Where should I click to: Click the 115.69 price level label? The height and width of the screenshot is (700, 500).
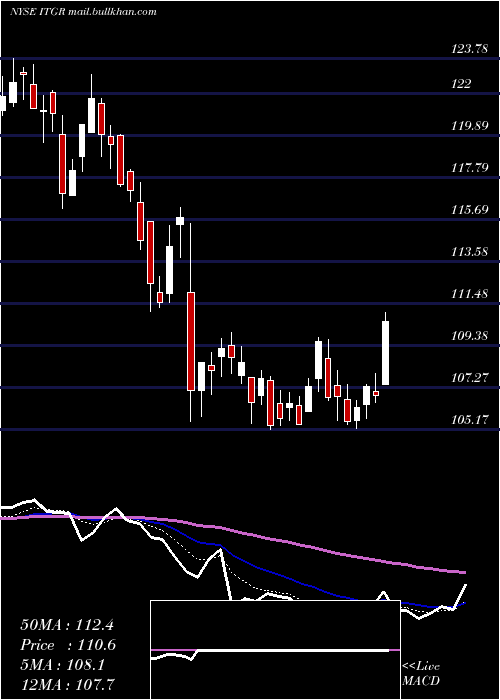[x=469, y=209]
